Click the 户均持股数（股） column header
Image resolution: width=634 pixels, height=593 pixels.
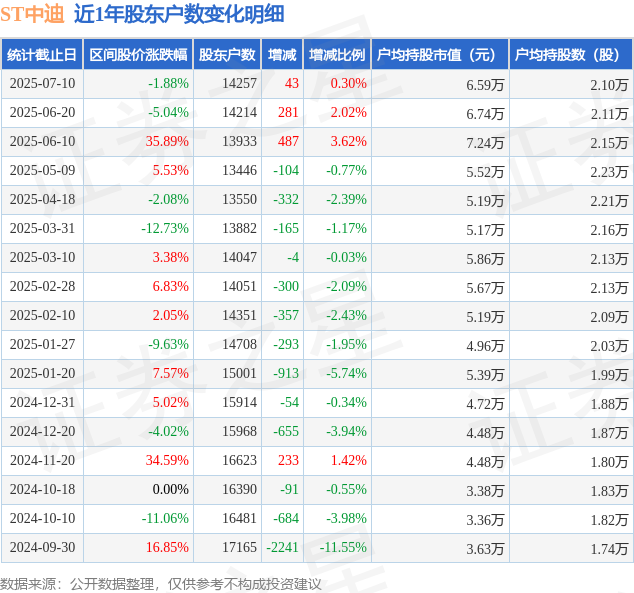[x=571, y=55]
